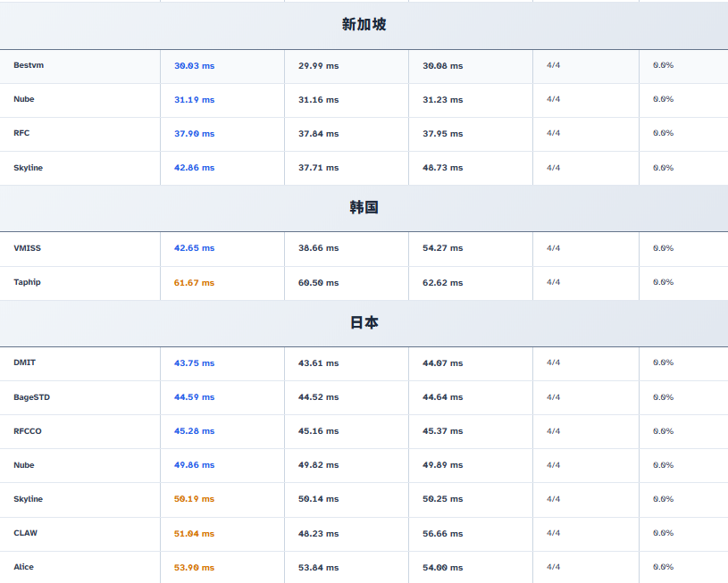Viewport: 728px width, 583px height.
Task: Click the VMISS provider name
Action: 27,248
